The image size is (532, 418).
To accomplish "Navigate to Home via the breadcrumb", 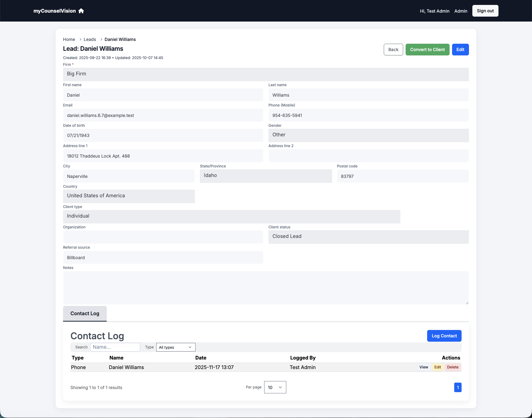I will click(69, 39).
